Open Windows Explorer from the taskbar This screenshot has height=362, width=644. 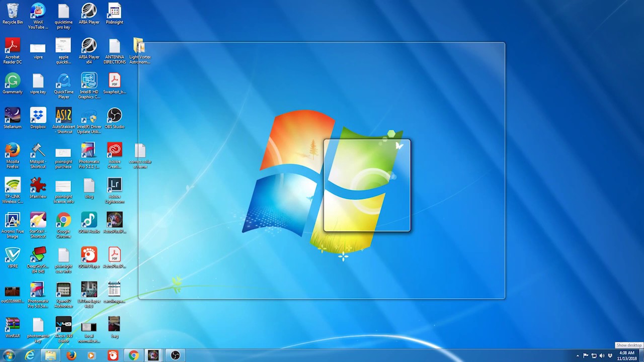(50, 355)
